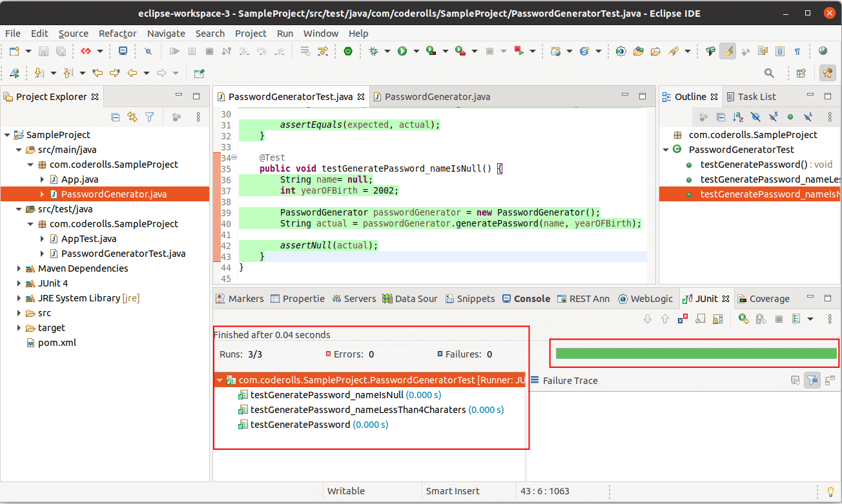The width and height of the screenshot is (842, 504).
Task: Toggle Scroll Lock in JUnit view
Action: (x=717, y=319)
